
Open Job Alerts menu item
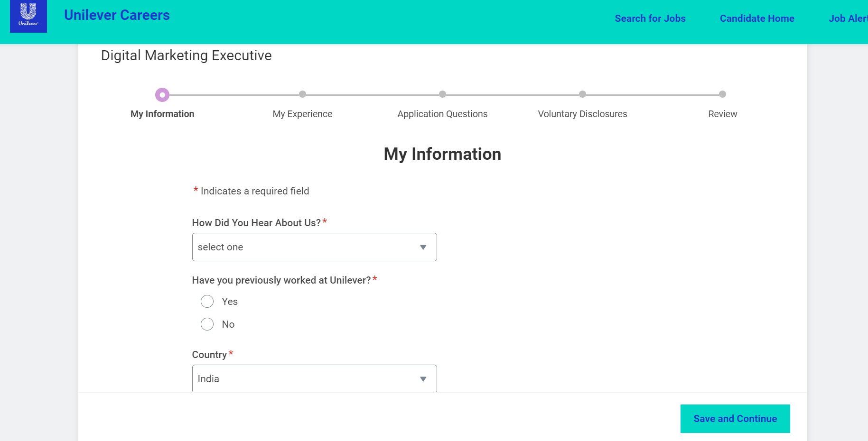point(848,18)
